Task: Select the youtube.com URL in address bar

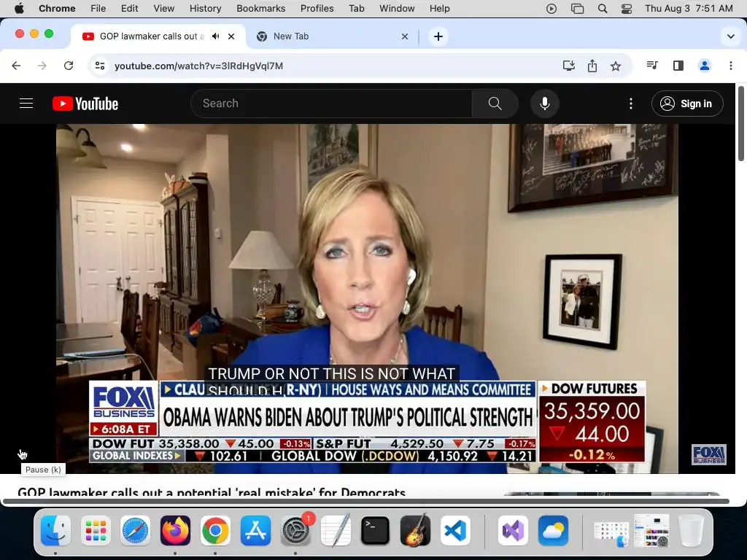Action: (198, 66)
